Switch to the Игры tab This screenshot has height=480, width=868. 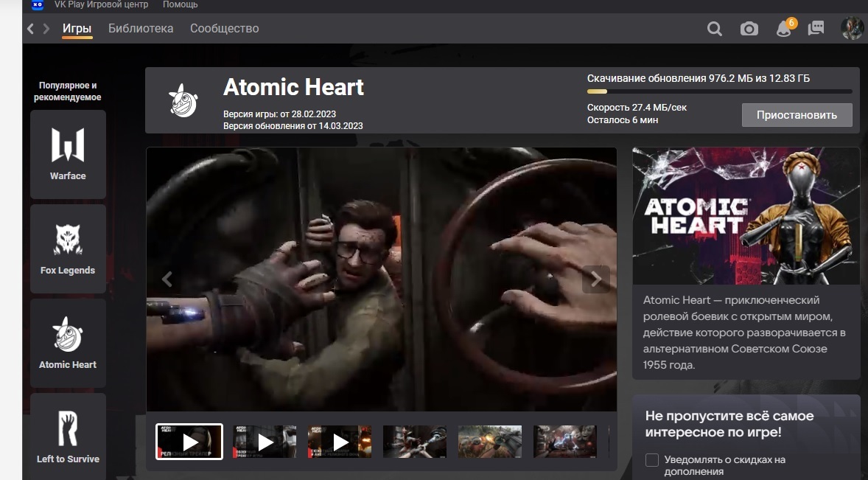pyautogui.click(x=77, y=28)
